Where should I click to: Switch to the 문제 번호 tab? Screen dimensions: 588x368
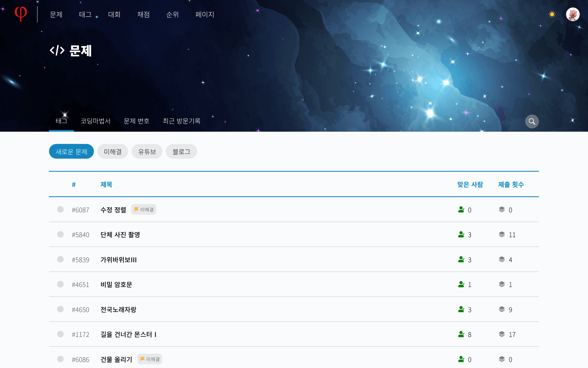point(137,121)
